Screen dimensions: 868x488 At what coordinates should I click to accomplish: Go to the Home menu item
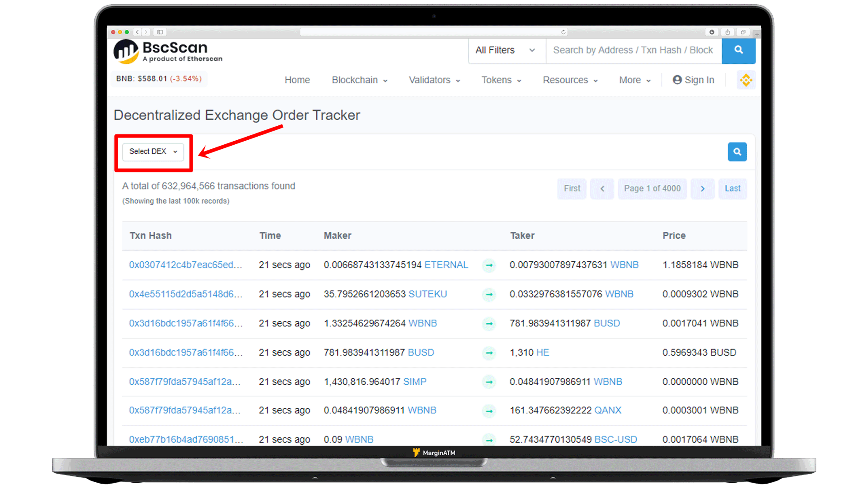(297, 80)
